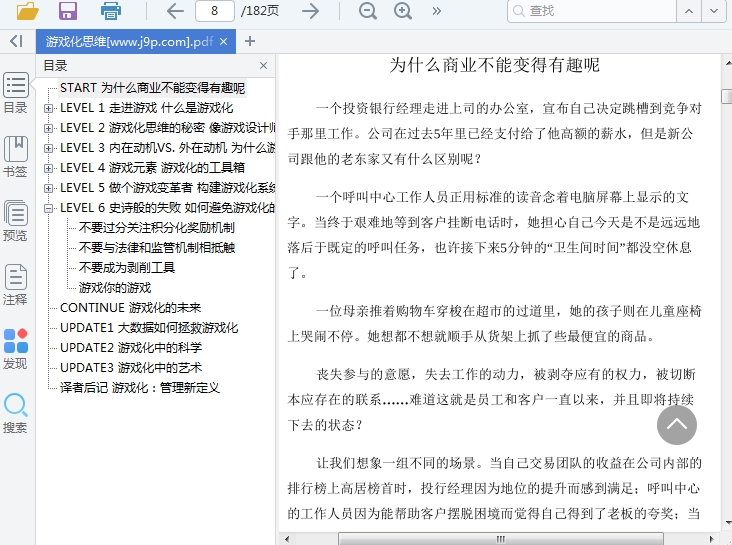Image resolution: width=732 pixels, height=545 pixels.
Task: Click the round back-to-top button
Action: (677, 425)
